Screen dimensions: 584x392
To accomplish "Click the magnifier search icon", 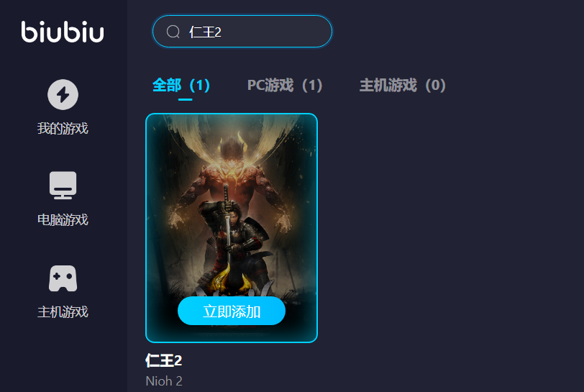I will (173, 32).
